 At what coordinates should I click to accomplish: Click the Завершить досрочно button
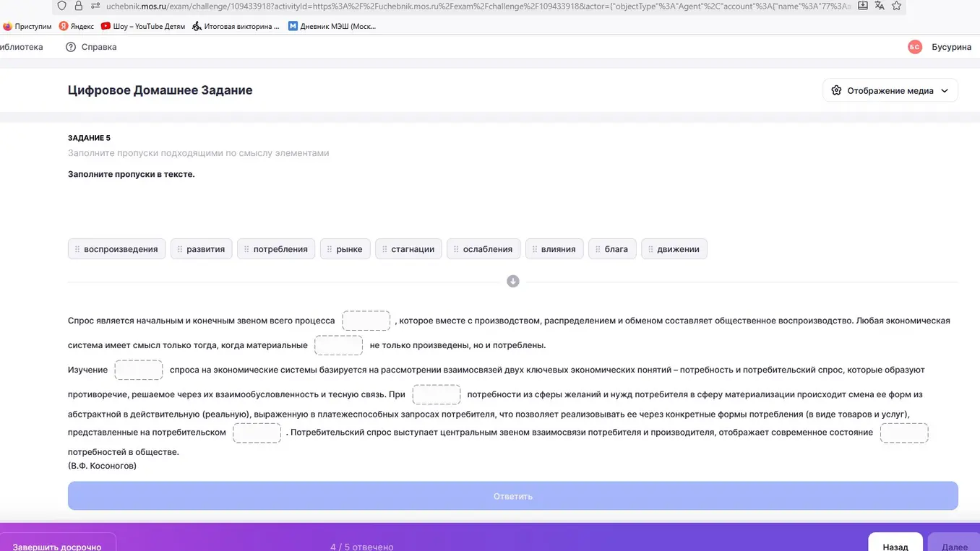57,543
